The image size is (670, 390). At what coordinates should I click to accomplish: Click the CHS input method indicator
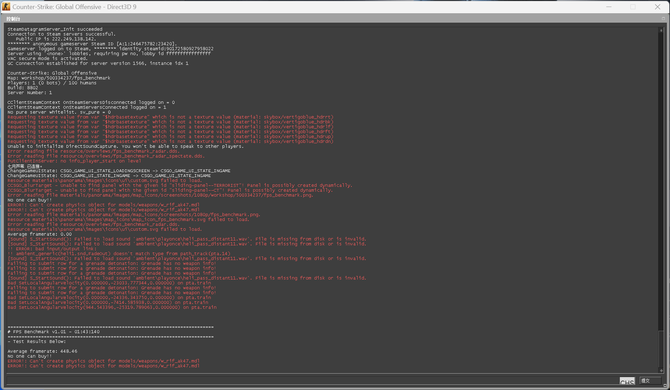click(627, 381)
